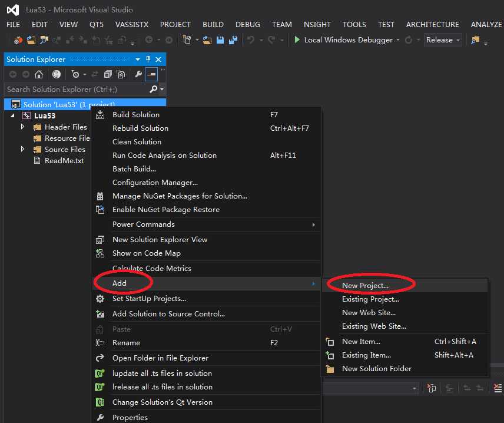Choose Add Solution to Source Control...
Image resolution: width=504 pixels, height=423 pixels.
pos(207,314)
